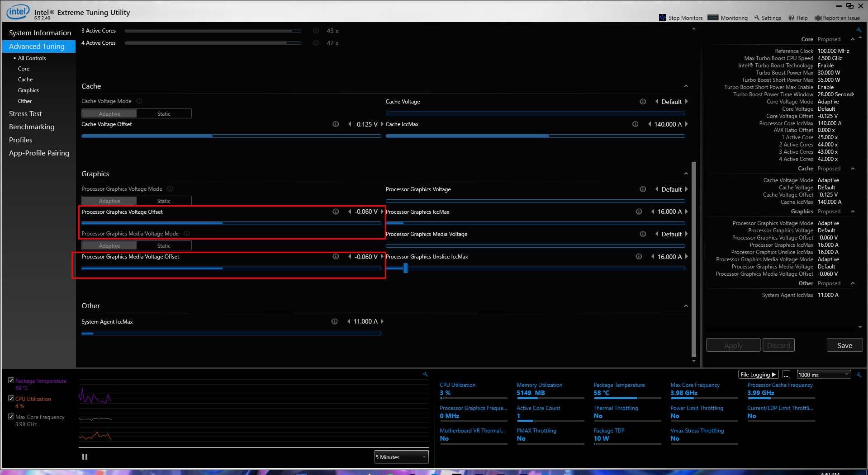Click the Processor Graphics Unslice IccMax slider handle

tap(405, 268)
